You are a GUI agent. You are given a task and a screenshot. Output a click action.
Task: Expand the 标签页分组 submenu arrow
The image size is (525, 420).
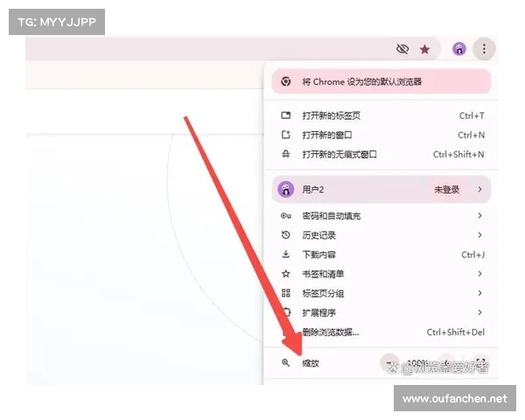tap(479, 293)
